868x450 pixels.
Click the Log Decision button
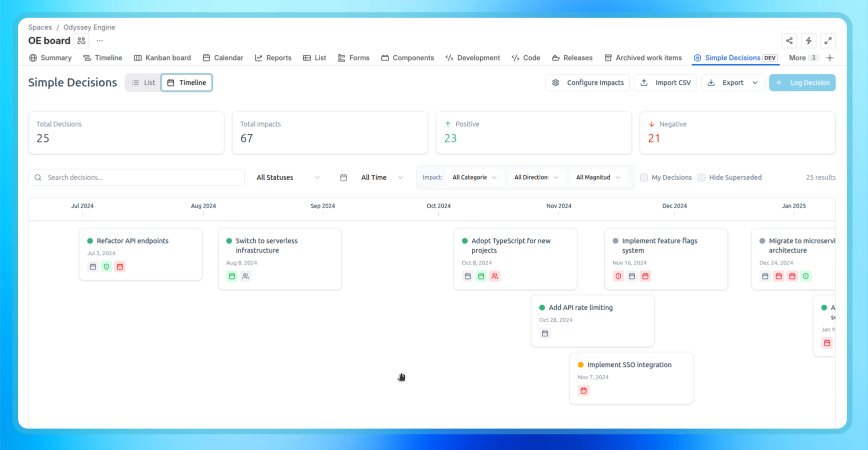[802, 82]
